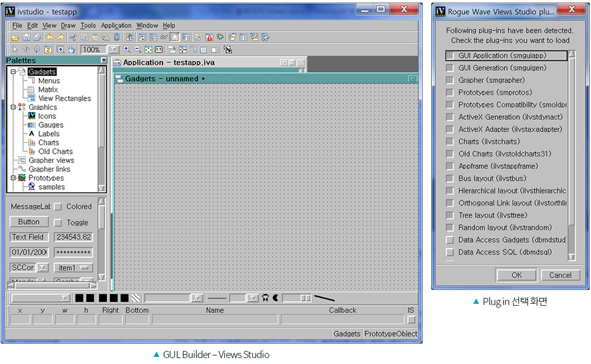Select Menus in the palette tree
Viewport: 591px width, 364px height.
coord(49,81)
